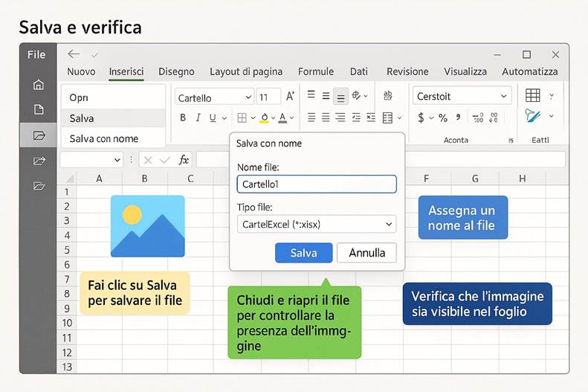Screen dimensions: 588x392
Task: Expand the font color dropdown arrow
Action: [x=291, y=118]
